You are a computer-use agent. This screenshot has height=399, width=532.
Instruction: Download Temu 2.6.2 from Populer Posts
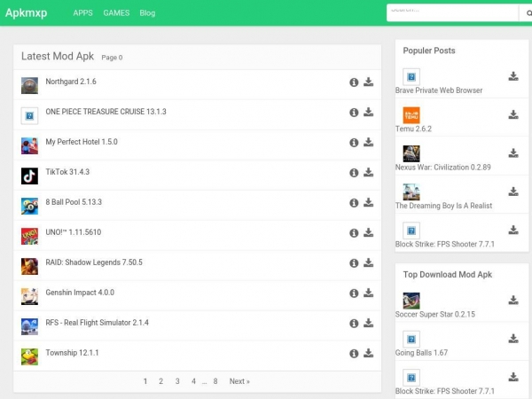[x=513, y=114]
